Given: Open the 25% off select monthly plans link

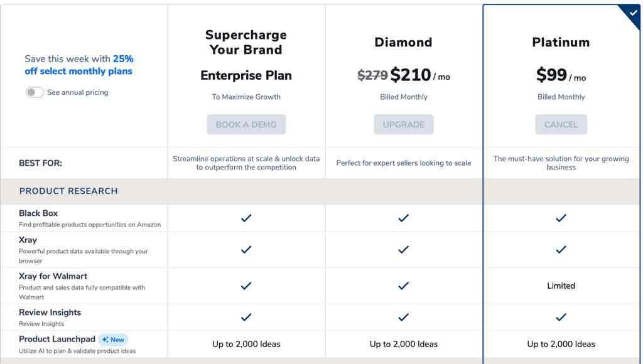Looking at the screenshot, I should point(78,65).
